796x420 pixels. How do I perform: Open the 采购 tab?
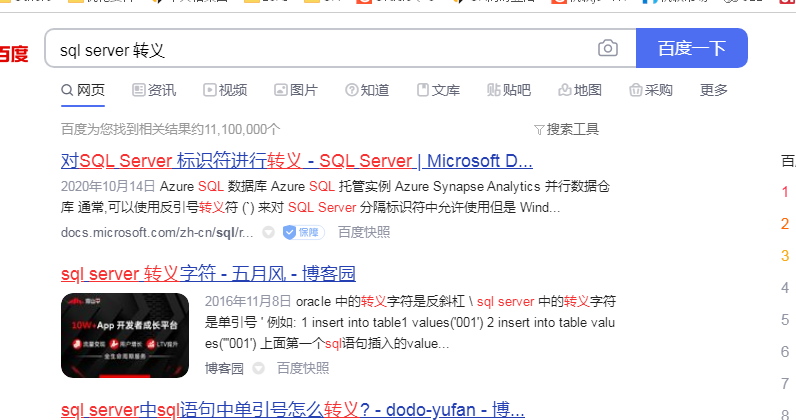651,90
